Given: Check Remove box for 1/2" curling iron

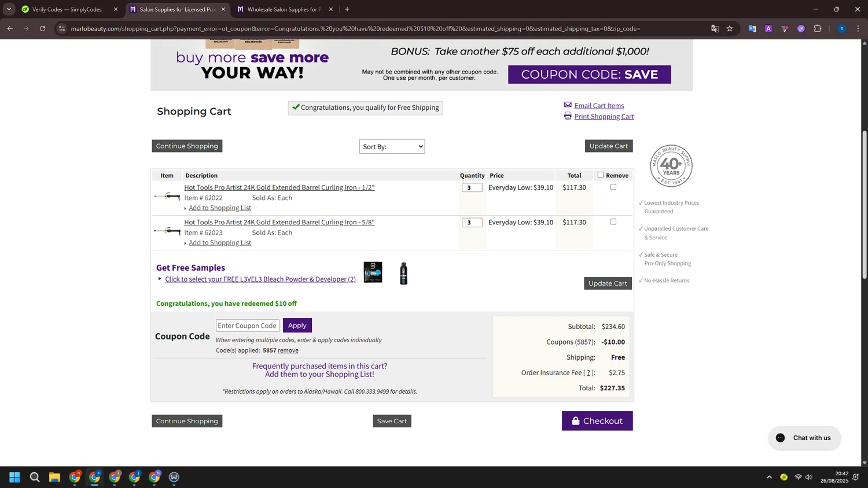Looking at the screenshot, I should tap(613, 187).
